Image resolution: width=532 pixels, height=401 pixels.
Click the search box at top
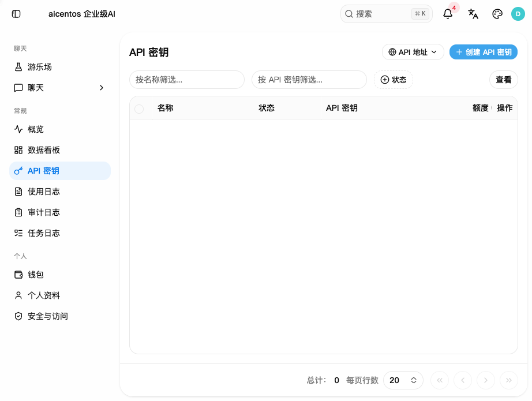pos(387,14)
